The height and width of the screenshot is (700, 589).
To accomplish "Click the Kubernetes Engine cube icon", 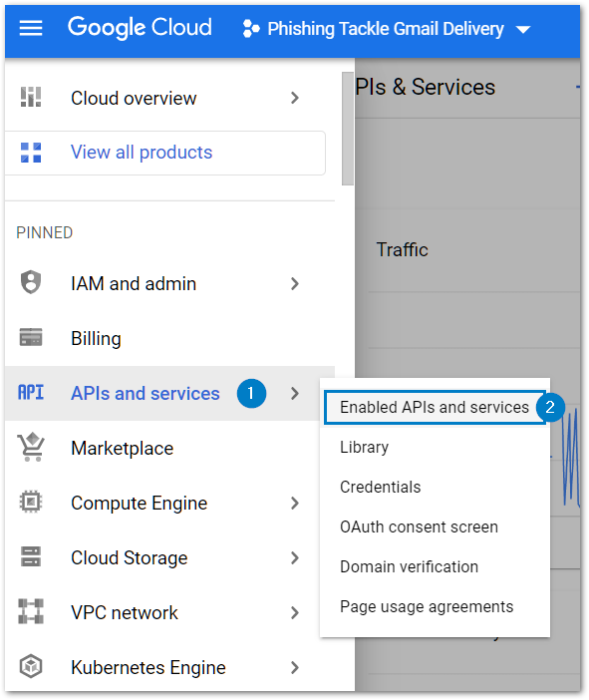I will tap(31, 666).
